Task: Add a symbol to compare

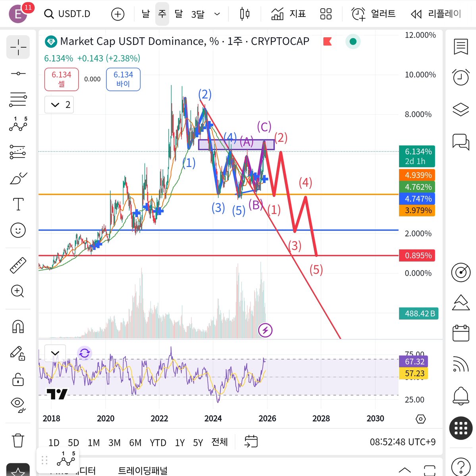Action: (x=118, y=14)
